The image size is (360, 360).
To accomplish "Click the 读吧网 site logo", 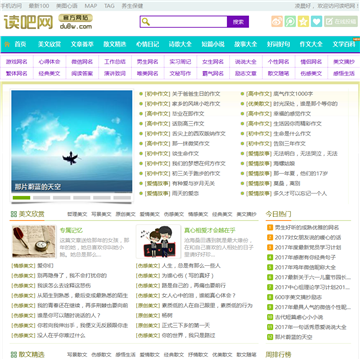I will pyautogui.click(x=29, y=22).
